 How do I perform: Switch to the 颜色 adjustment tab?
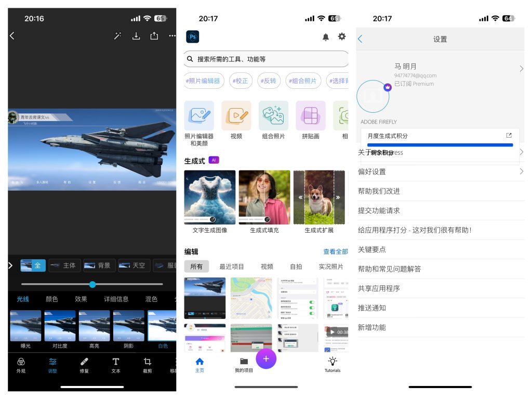pyautogui.click(x=52, y=300)
